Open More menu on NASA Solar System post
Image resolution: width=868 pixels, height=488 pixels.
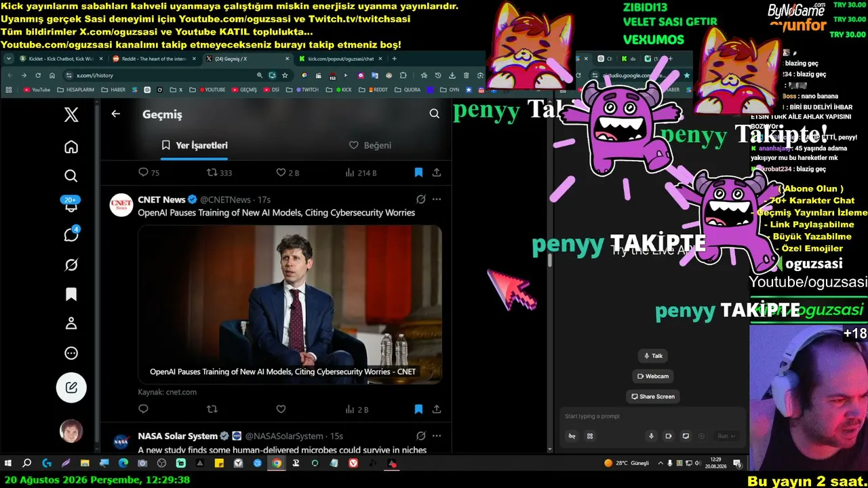437,436
